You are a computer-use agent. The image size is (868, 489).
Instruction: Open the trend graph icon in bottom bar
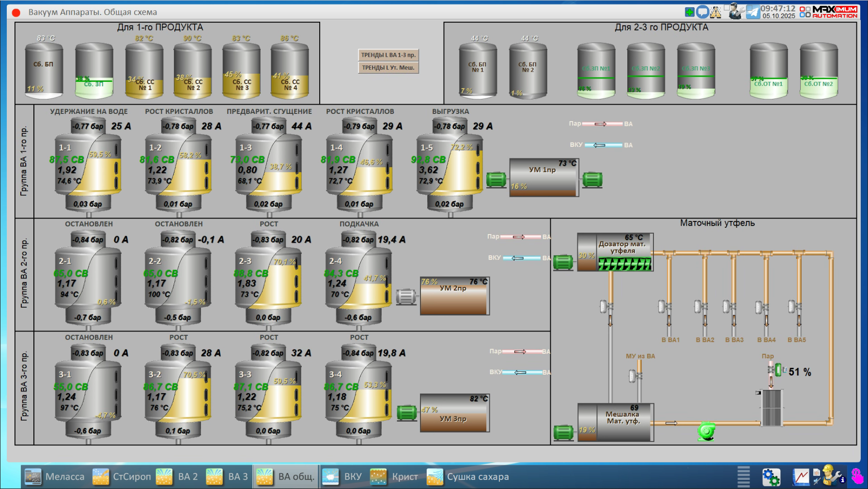801,477
